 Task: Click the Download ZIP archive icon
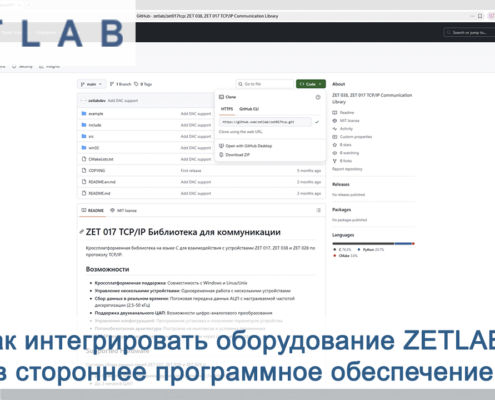coord(221,155)
